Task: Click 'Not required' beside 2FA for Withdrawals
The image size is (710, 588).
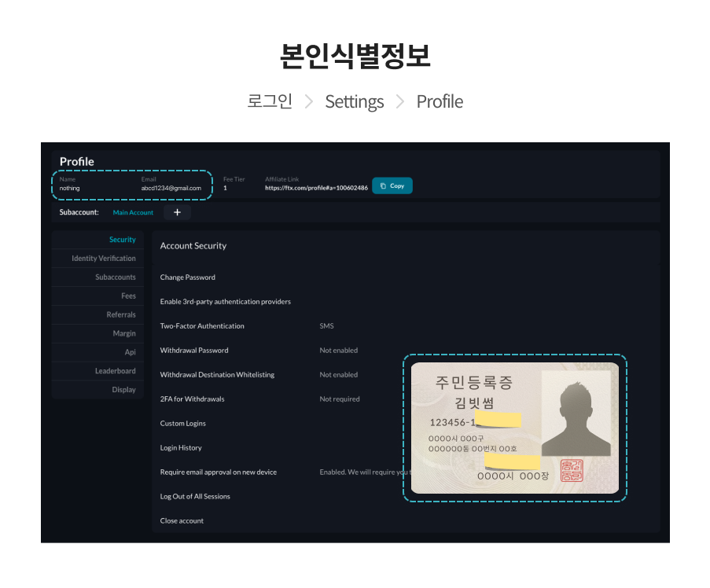Action: click(x=340, y=399)
